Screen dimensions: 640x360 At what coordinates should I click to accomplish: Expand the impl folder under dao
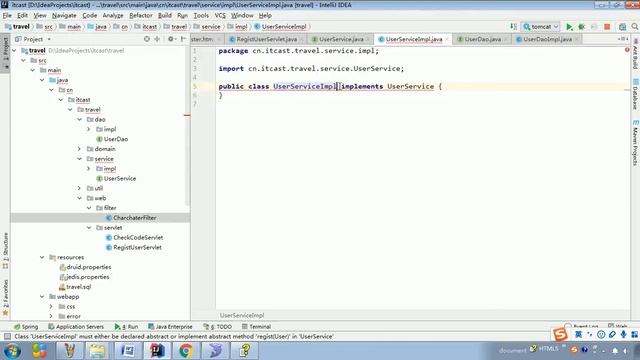point(88,129)
